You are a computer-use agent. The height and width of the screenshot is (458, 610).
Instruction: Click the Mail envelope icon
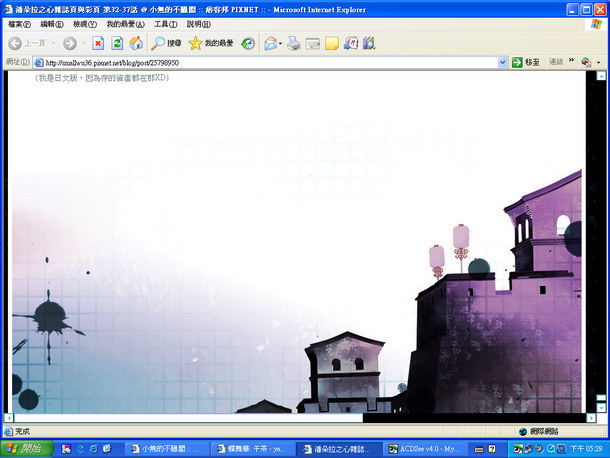(x=270, y=43)
